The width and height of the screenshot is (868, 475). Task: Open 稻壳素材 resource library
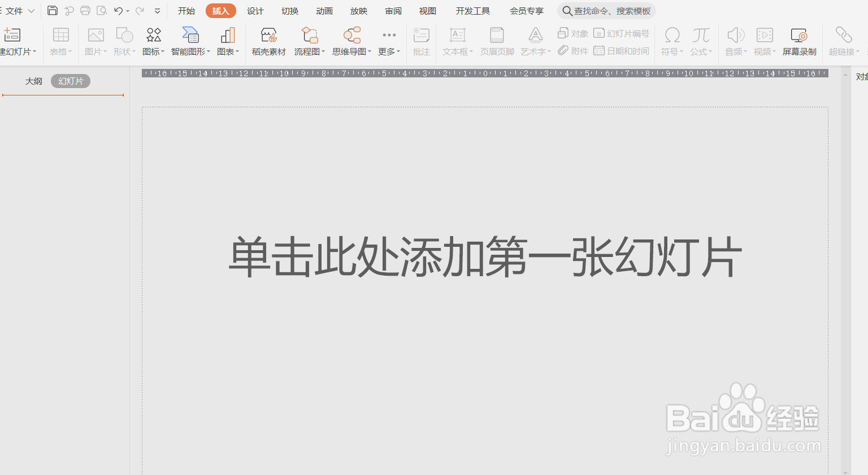(269, 42)
